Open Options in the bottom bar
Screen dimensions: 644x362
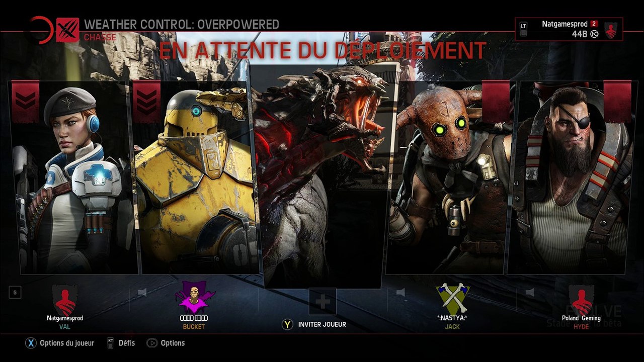pos(173,343)
